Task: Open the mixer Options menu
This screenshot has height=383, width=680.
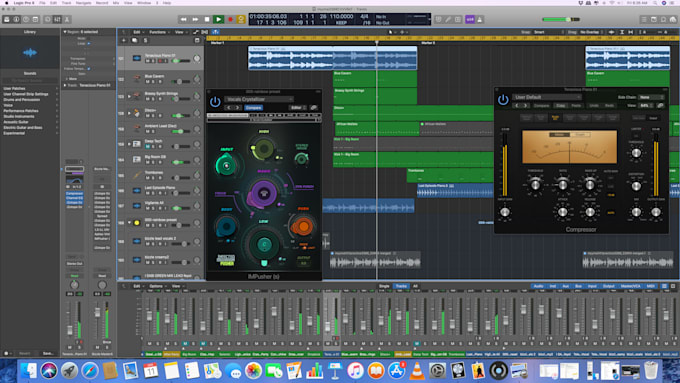Action: (157, 286)
